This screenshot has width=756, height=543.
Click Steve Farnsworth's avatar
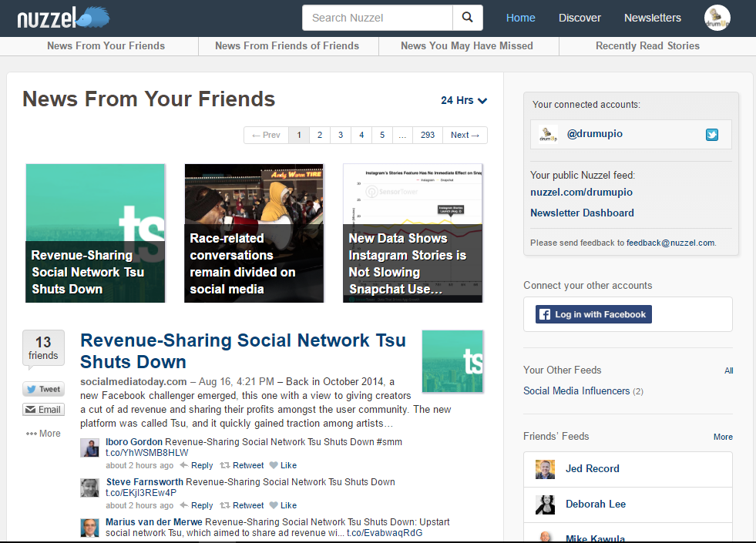(x=89, y=488)
